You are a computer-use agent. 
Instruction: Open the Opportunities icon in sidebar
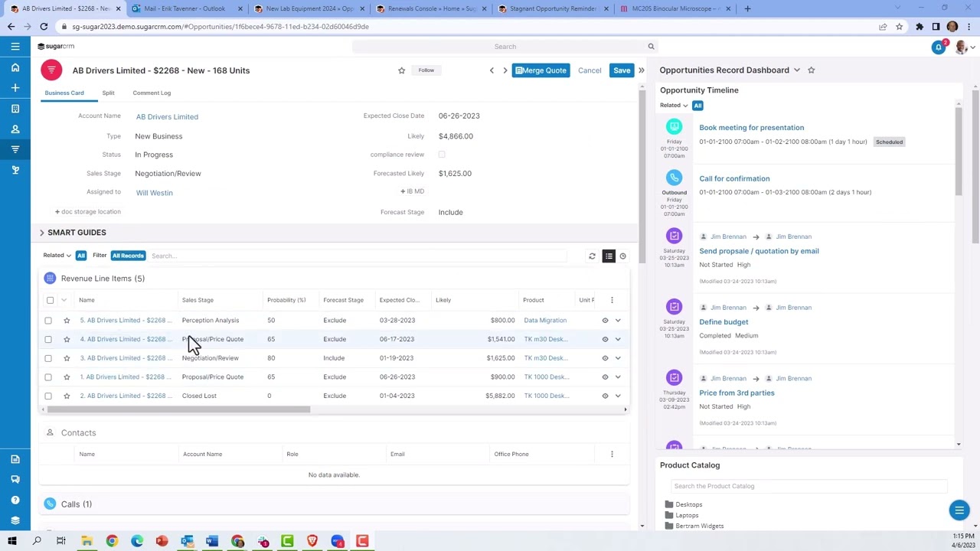click(15, 149)
